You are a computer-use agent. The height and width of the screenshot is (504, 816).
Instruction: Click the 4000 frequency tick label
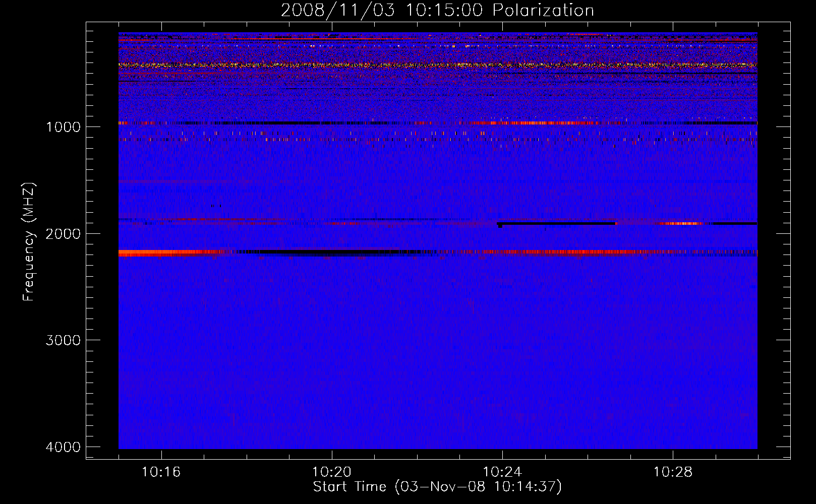(x=63, y=447)
